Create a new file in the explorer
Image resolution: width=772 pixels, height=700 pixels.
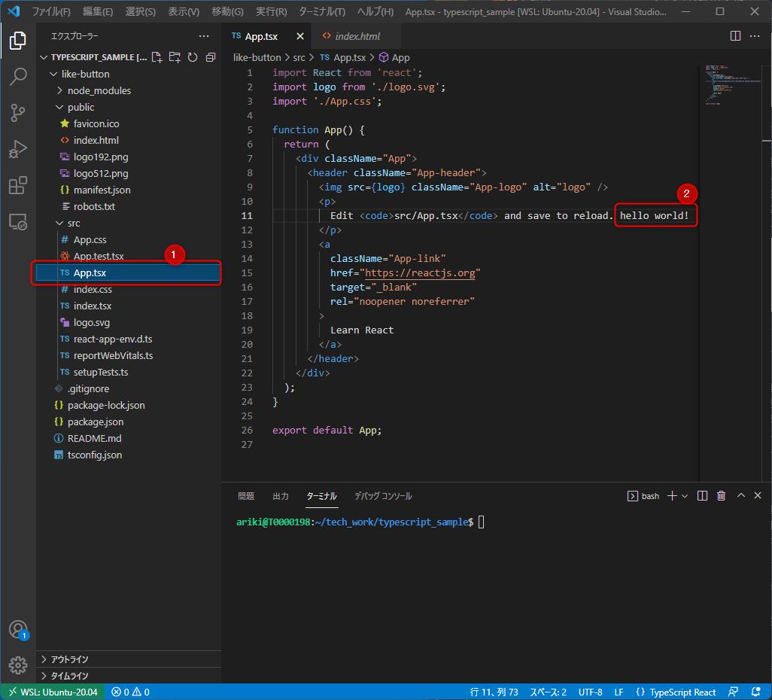click(157, 56)
